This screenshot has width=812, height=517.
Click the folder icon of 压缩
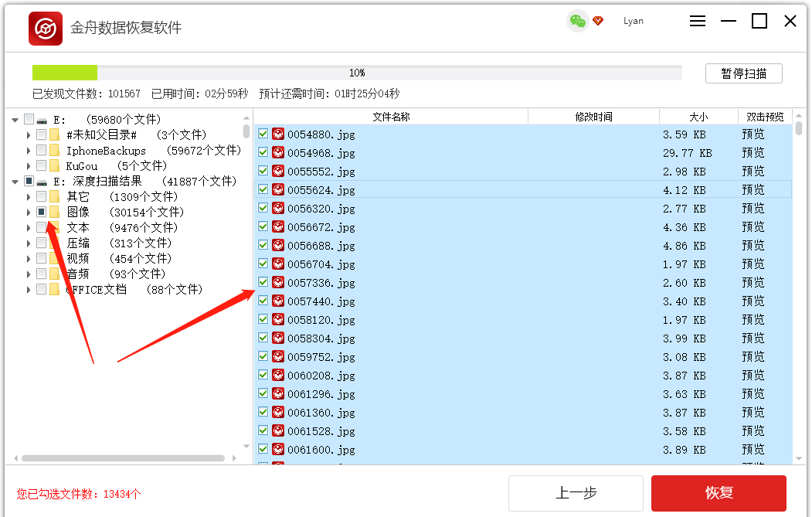[54, 243]
